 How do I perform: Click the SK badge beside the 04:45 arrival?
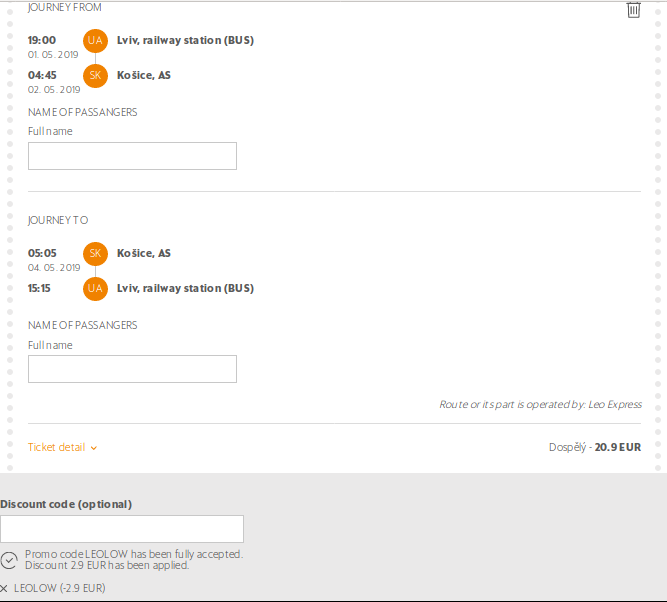click(95, 76)
